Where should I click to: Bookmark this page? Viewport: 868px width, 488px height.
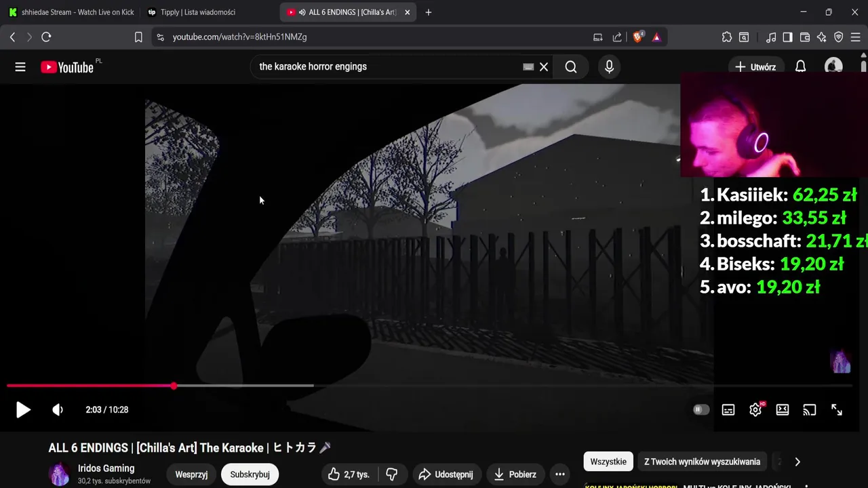(x=138, y=37)
